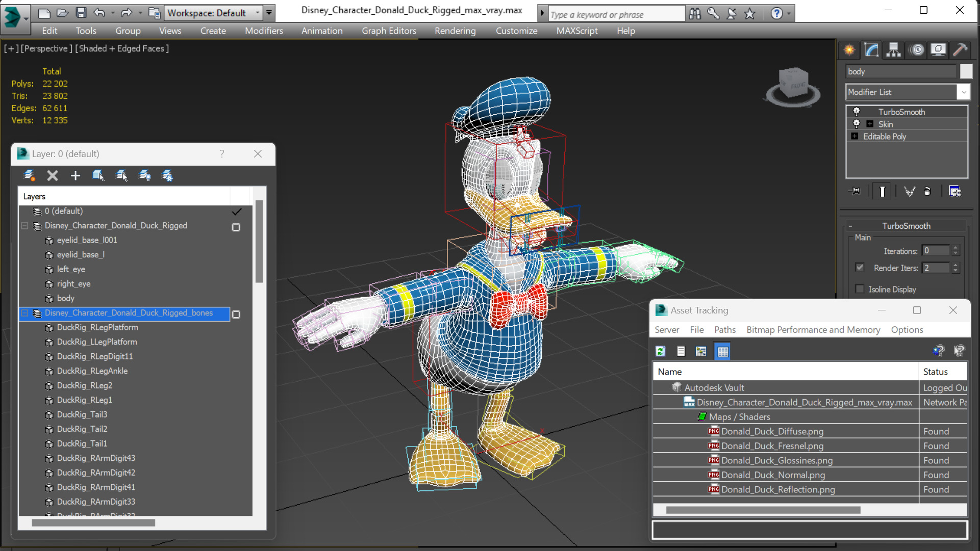
Task: Click the Undo arrow icon
Action: [x=99, y=13]
